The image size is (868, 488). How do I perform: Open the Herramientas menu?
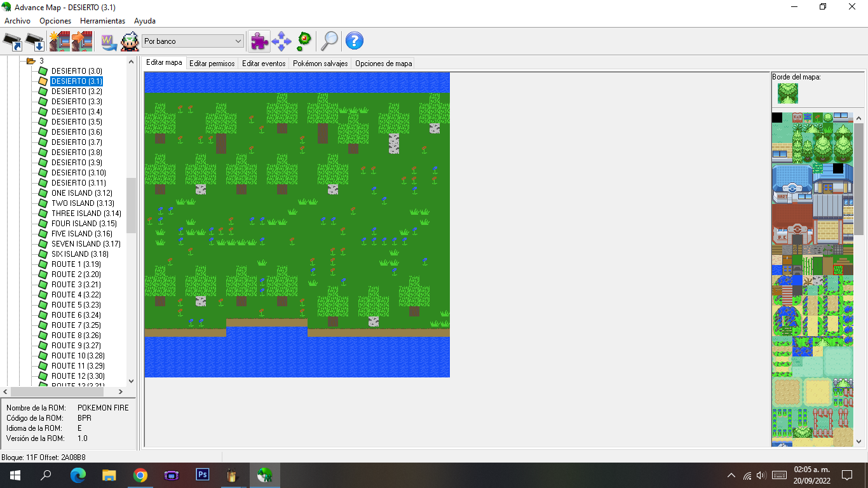pyautogui.click(x=102, y=21)
